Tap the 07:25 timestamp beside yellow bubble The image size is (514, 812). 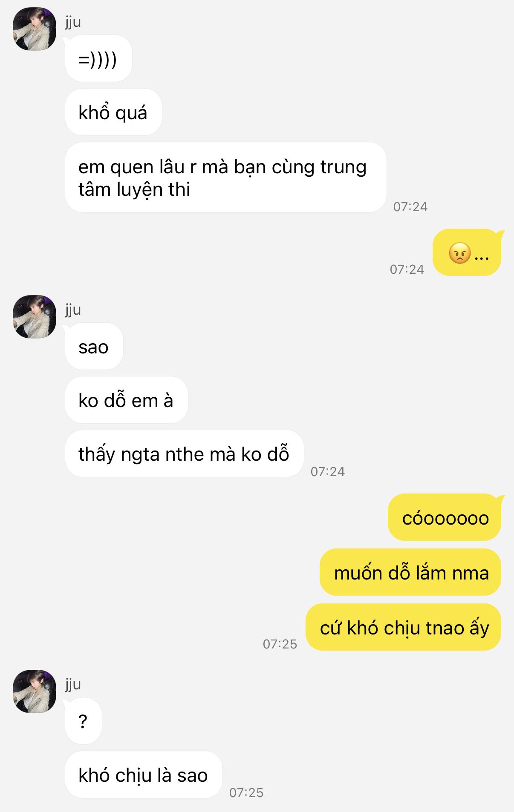pos(280,644)
